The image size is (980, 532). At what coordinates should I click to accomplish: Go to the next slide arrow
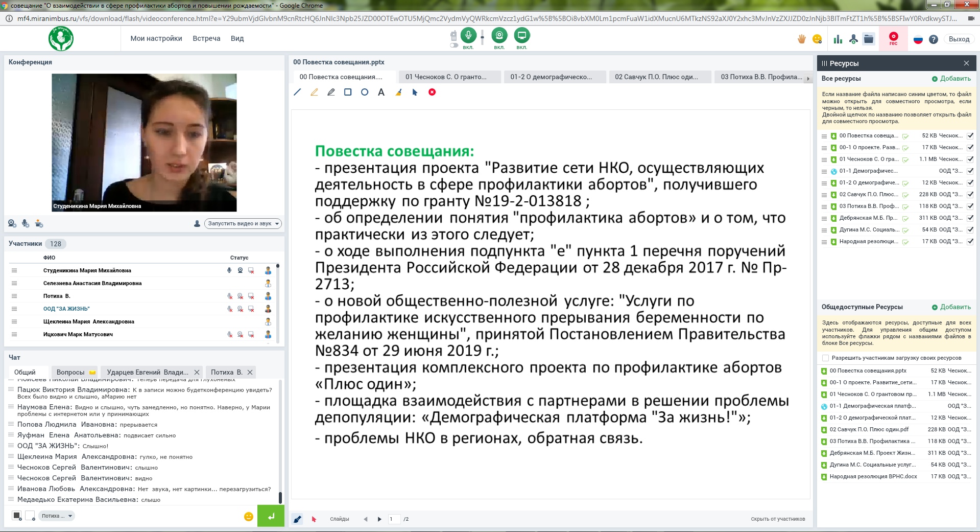point(379,519)
